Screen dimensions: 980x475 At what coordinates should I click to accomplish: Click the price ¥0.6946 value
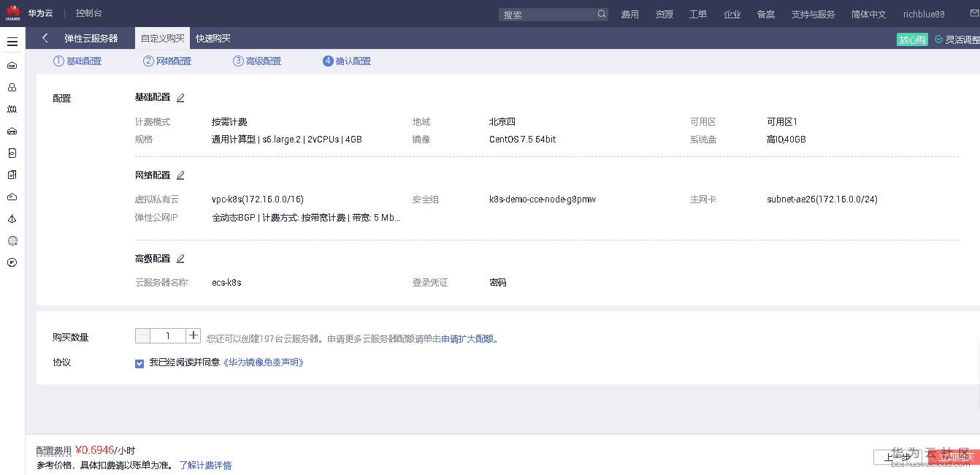click(95, 449)
